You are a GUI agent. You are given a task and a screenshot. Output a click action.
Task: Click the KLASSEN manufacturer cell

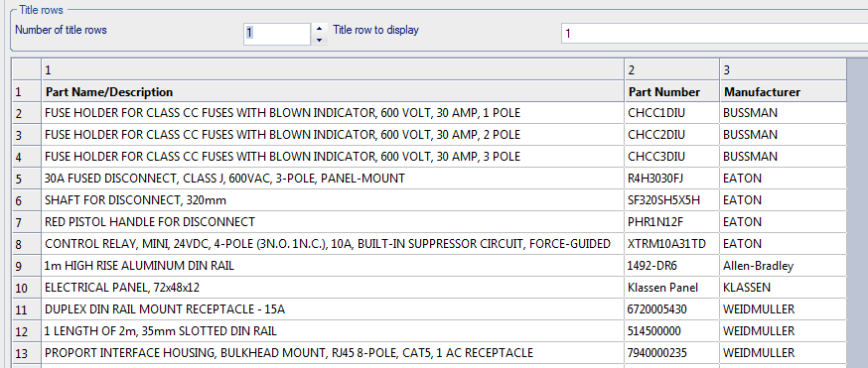(x=784, y=288)
